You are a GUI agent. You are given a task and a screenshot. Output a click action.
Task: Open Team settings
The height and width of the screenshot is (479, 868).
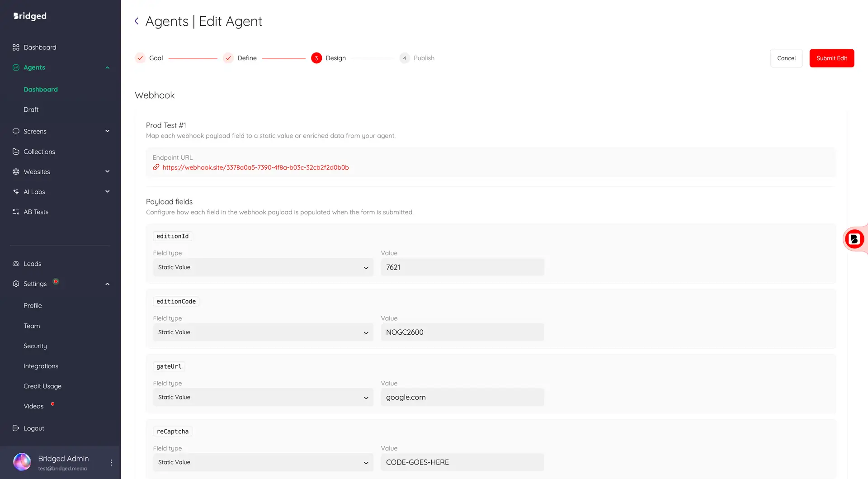pos(32,326)
